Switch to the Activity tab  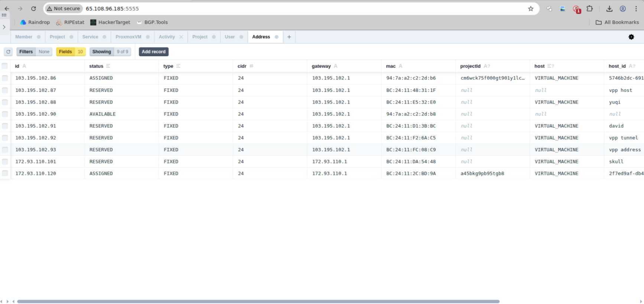(x=167, y=37)
